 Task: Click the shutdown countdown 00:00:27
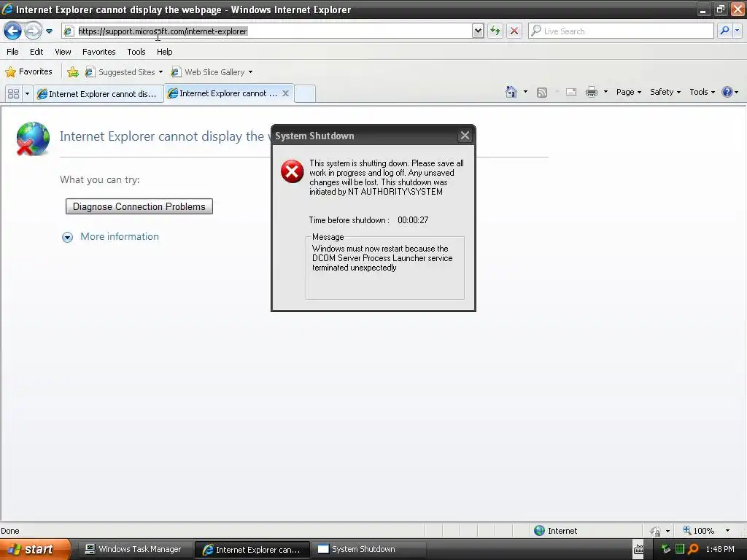coord(413,220)
